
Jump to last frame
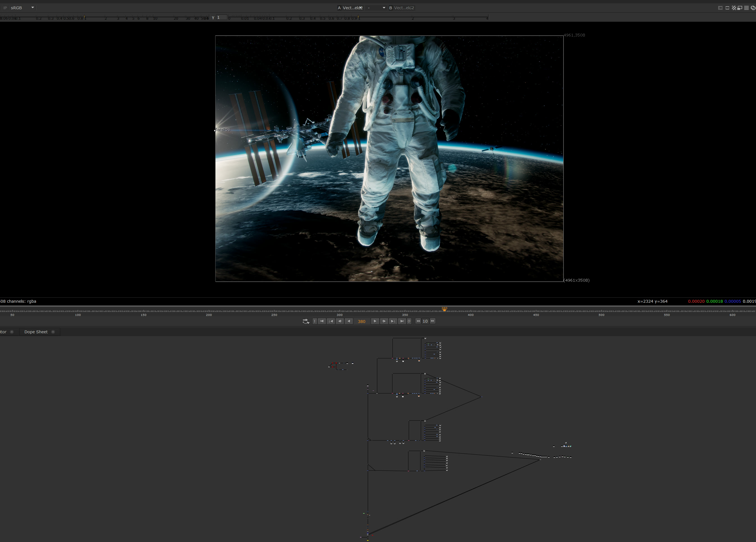coord(402,321)
